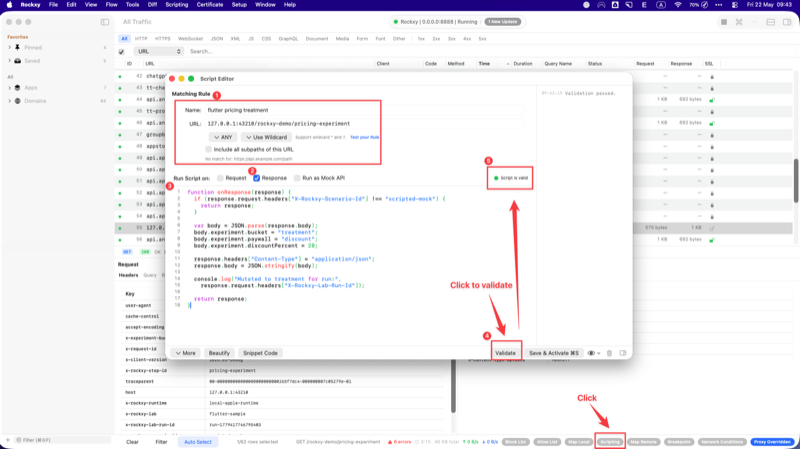
Task: Click the 1 New Update badge
Action: [x=503, y=22]
